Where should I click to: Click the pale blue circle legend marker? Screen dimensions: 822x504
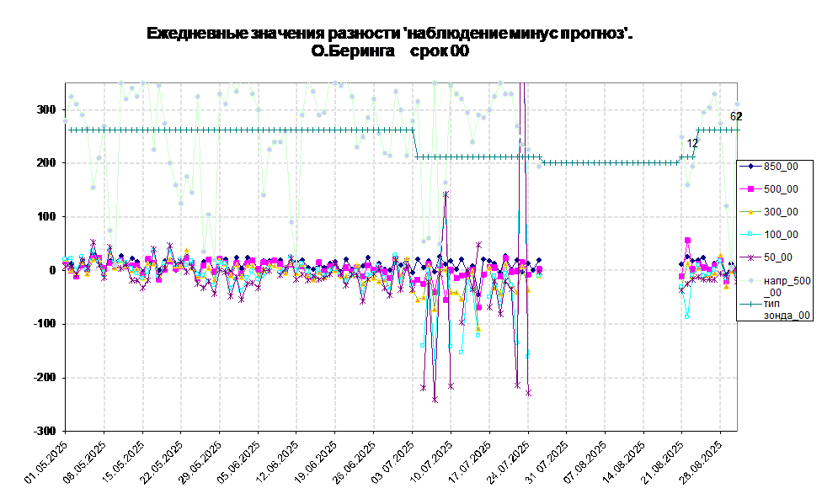750,280
